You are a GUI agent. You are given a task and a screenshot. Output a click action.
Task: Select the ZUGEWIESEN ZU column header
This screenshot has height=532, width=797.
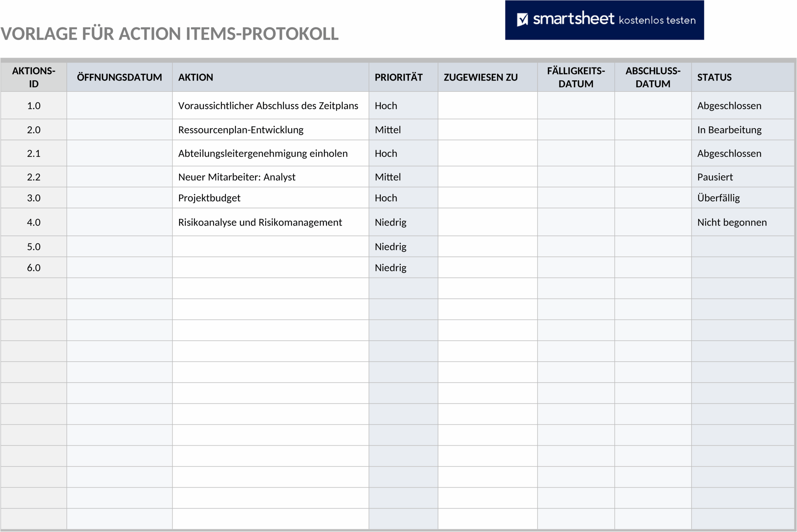[x=488, y=77]
